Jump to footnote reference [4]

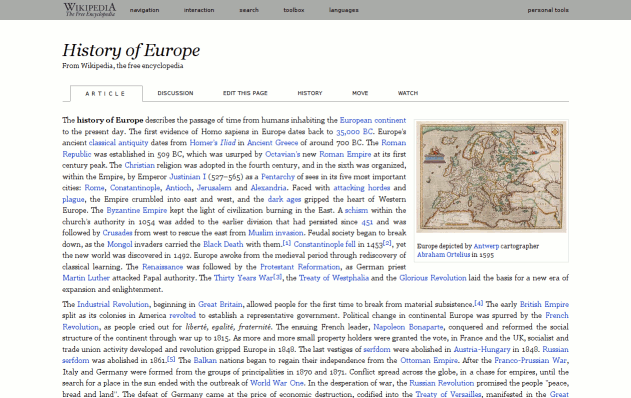tap(478, 303)
